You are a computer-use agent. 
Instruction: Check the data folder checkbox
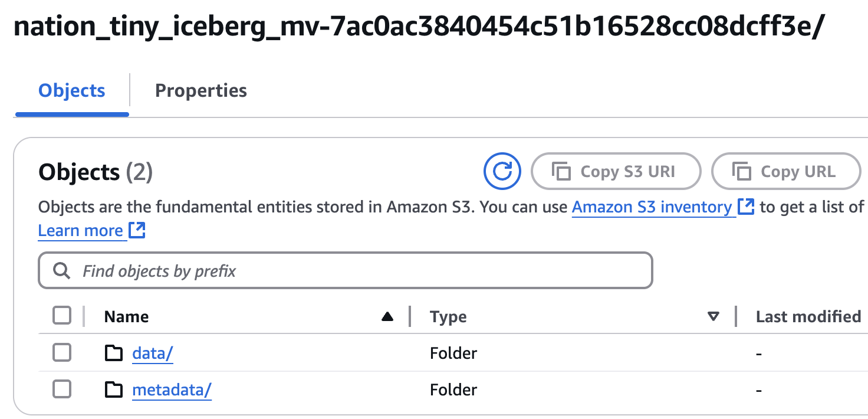62,353
